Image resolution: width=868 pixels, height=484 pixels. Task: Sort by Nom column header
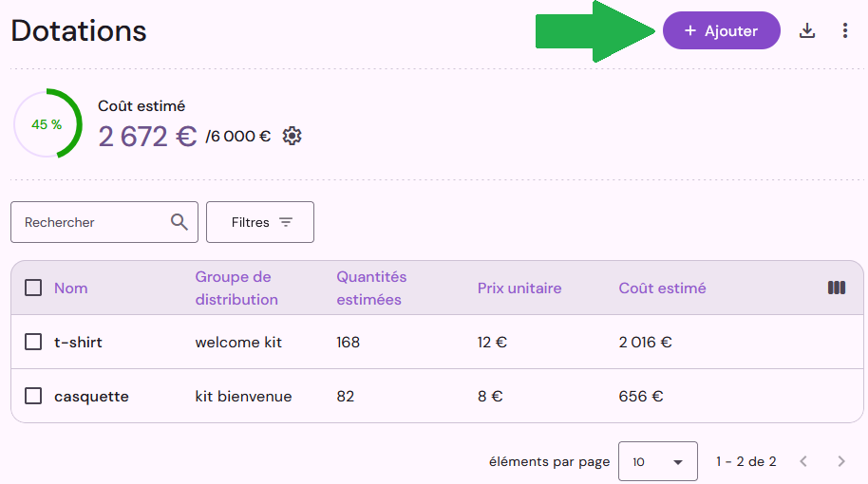(x=71, y=289)
